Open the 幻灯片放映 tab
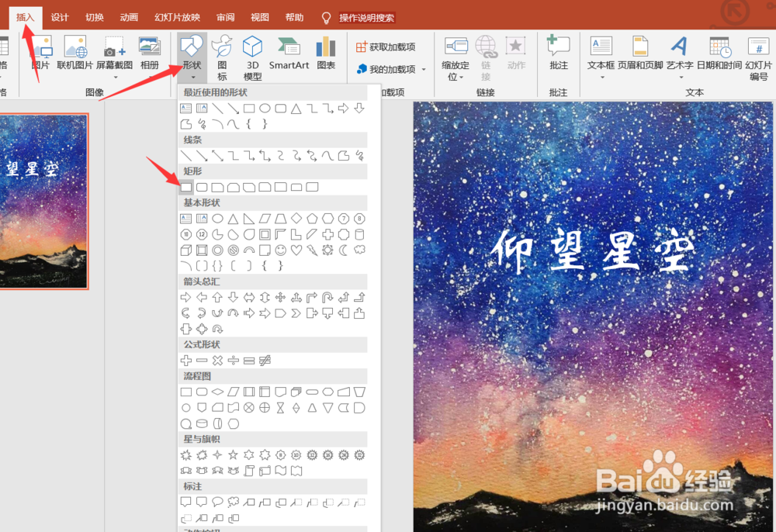 (177, 17)
